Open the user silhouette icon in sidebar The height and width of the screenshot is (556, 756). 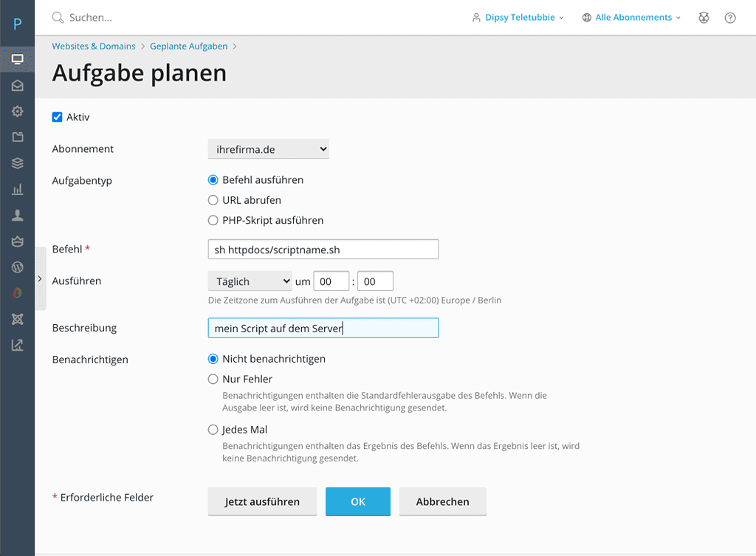(17, 215)
